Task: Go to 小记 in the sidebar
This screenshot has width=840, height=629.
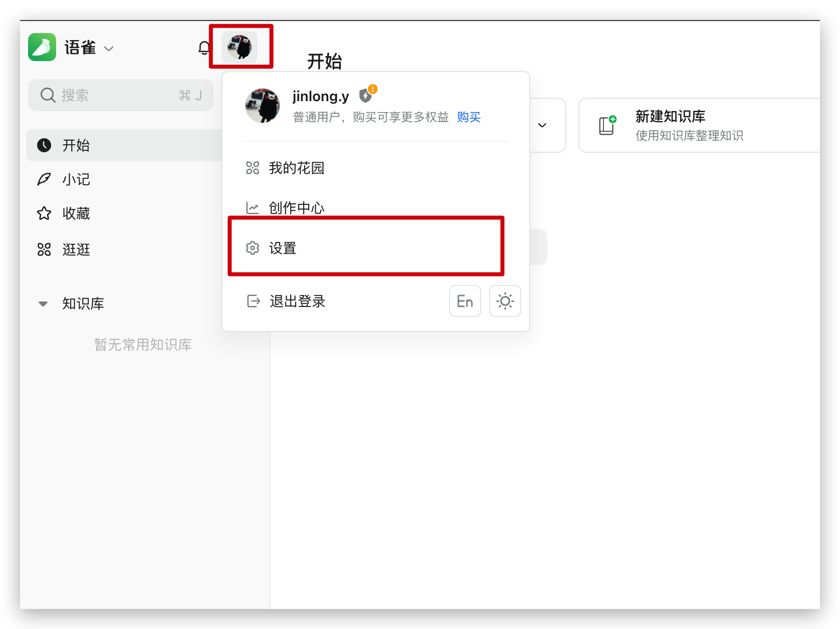Action: pos(76,179)
